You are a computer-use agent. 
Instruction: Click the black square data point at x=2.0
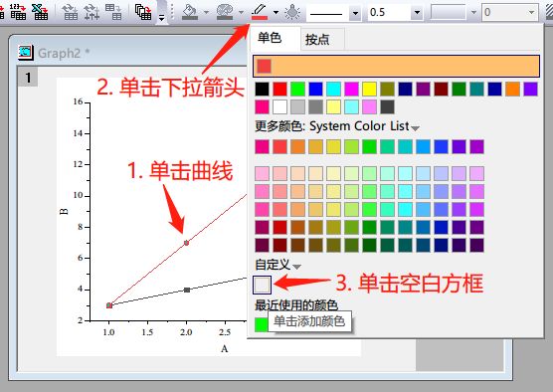[187, 291]
